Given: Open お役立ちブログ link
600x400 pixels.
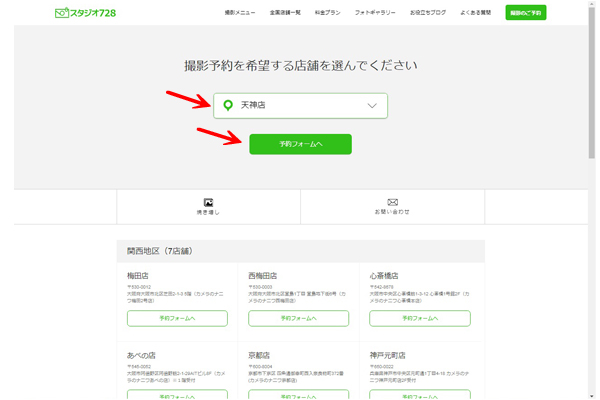Looking at the screenshot, I should point(428,13).
